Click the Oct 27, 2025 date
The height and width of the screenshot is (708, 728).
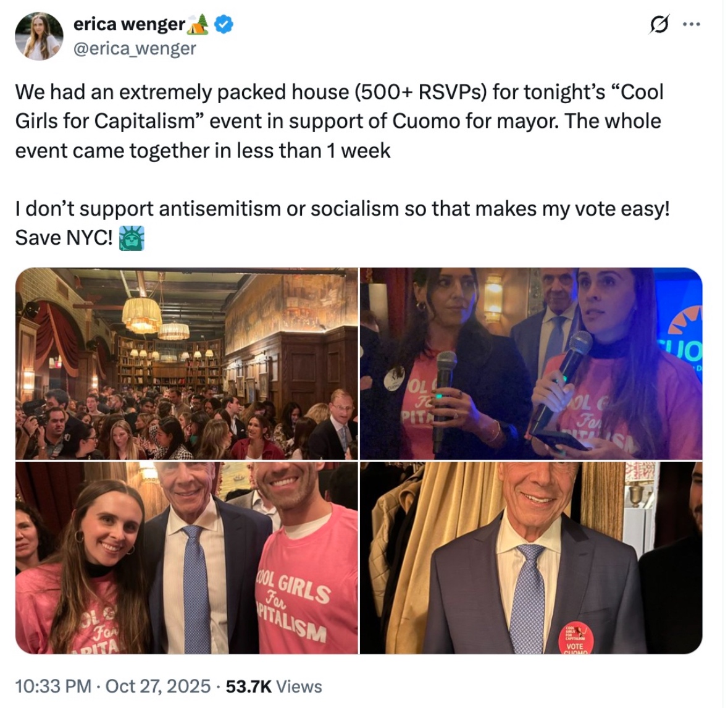click(x=158, y=686)
